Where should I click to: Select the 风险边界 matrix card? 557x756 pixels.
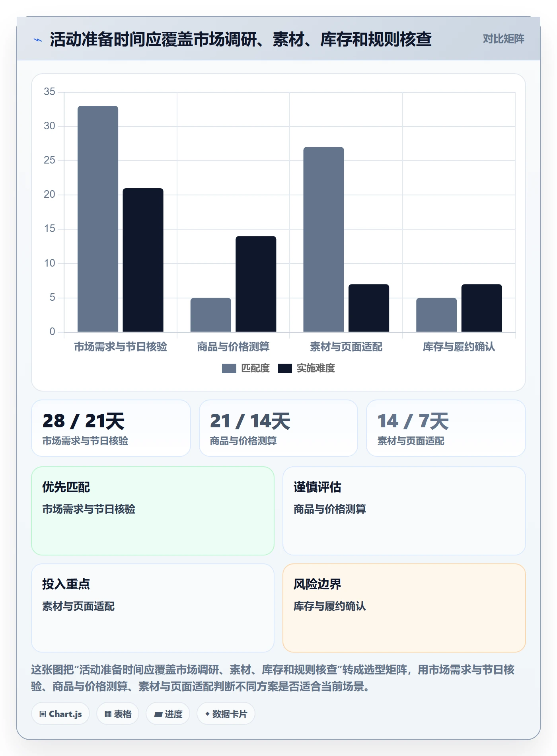click(x=404, y=608)
